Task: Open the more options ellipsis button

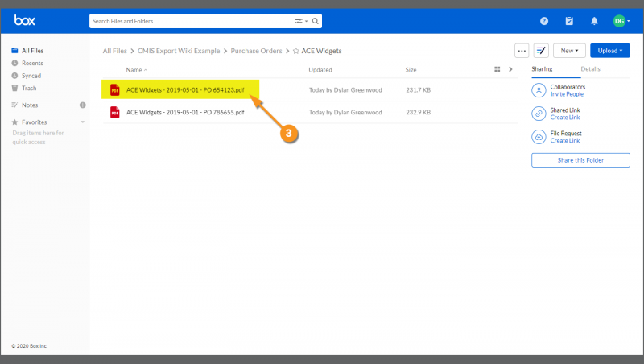Action: click(x=522, y=51)
